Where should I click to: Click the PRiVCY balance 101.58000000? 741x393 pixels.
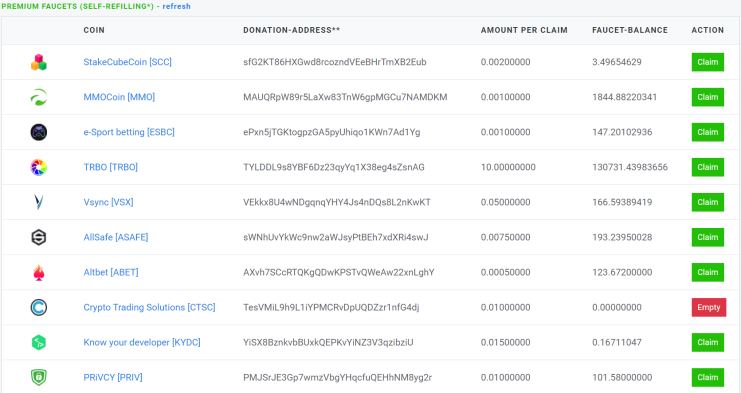[622, 377]
